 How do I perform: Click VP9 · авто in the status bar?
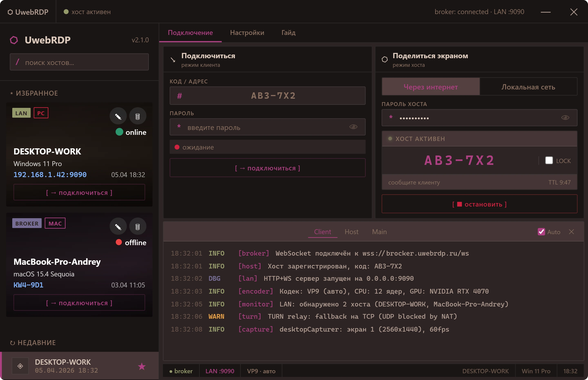coord(261,371)
